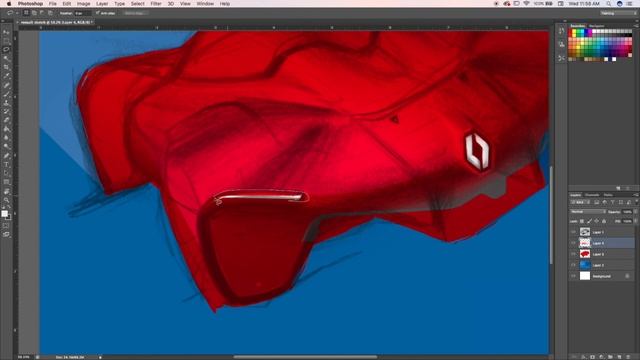Viewport: 640px width, 360px height.
Task: Select the Clone Stamp tool
Action: click(x=6, y=103)
